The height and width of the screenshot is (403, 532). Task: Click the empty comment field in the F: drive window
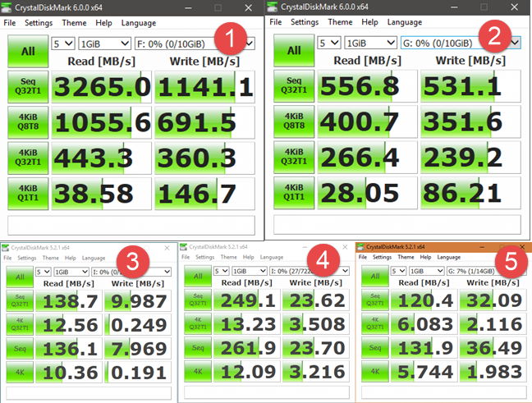click(x=131, y=225)
